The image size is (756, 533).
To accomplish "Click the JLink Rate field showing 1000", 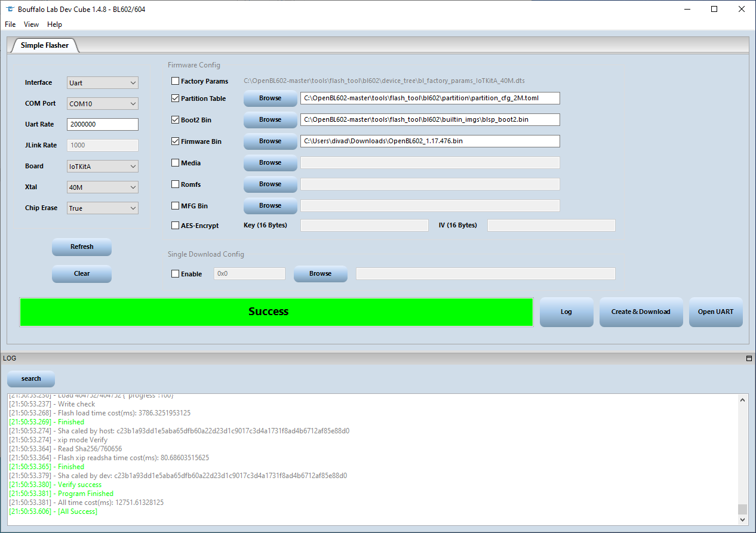I will click(x=103, y=146).
